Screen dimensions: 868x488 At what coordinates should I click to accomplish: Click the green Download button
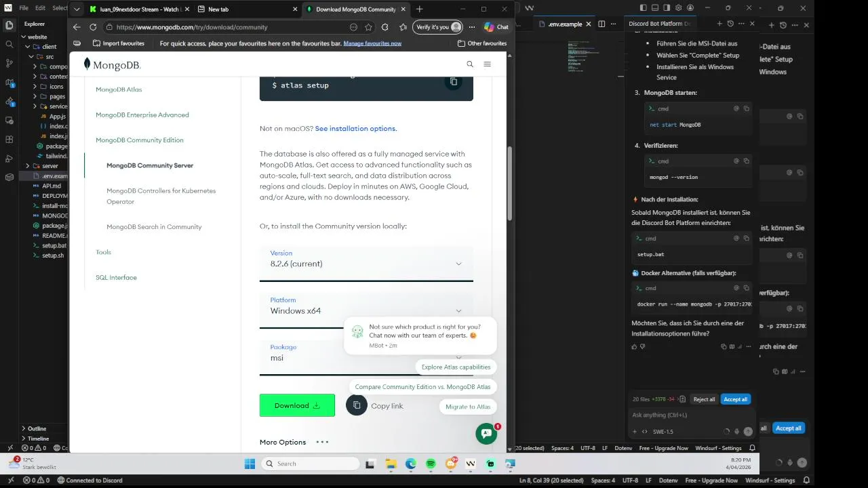pos(297,405)
